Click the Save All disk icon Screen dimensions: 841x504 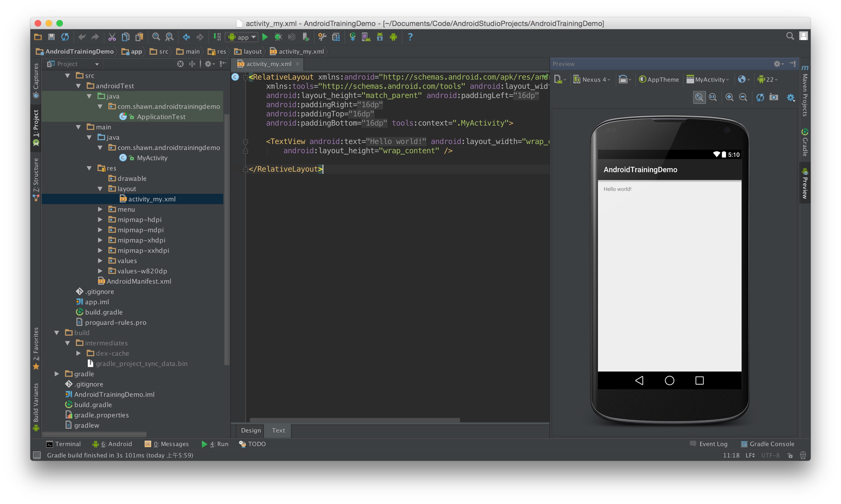51,37
